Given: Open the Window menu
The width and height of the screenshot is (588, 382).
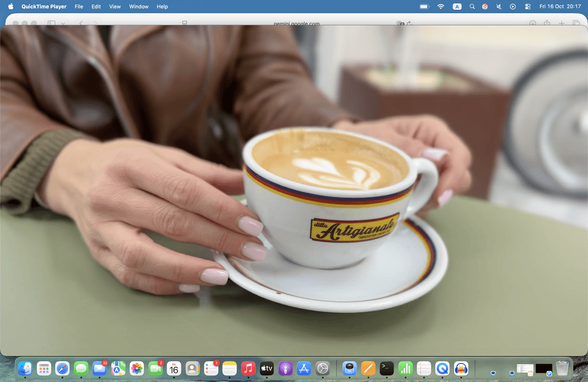Looking at the screenshot, I should pos(139,6).
